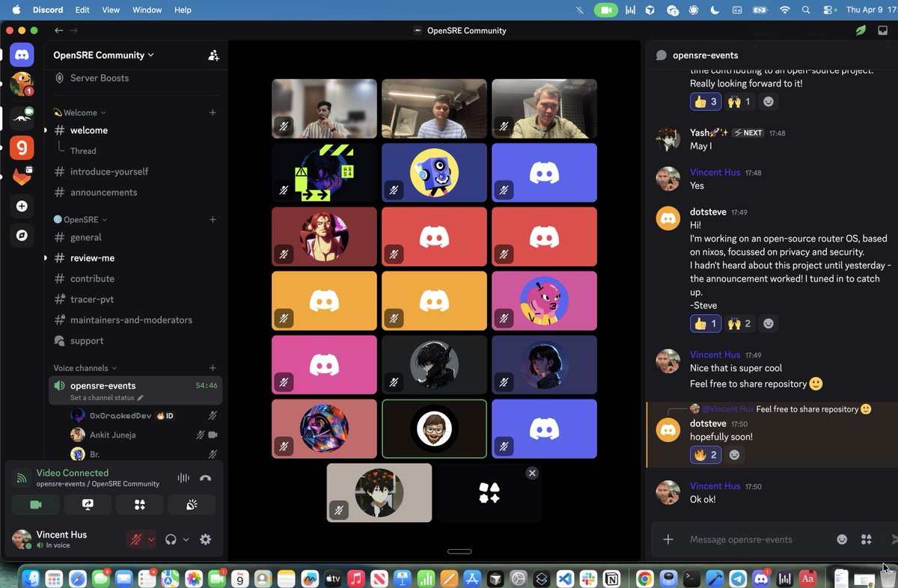Open the Edit menu in menu bar

pyautogui.click(x=82, y=10)
